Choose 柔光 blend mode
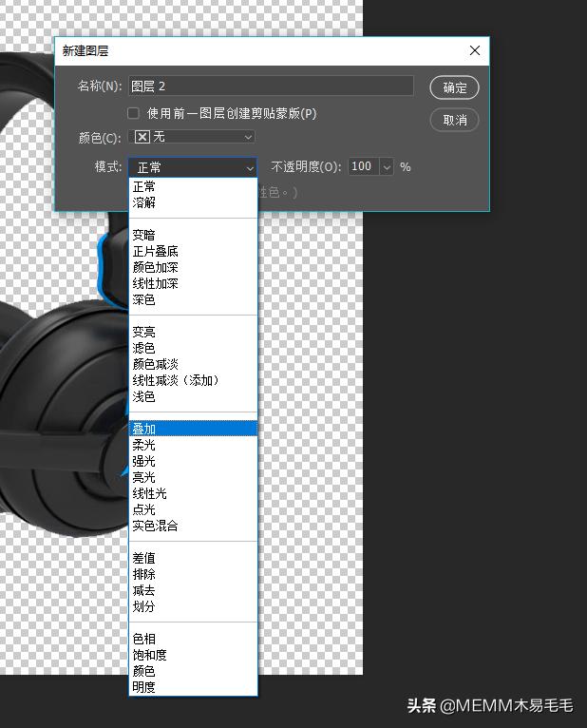The width and height of the screenshot is (587, 728). click(x=193, y=445)
